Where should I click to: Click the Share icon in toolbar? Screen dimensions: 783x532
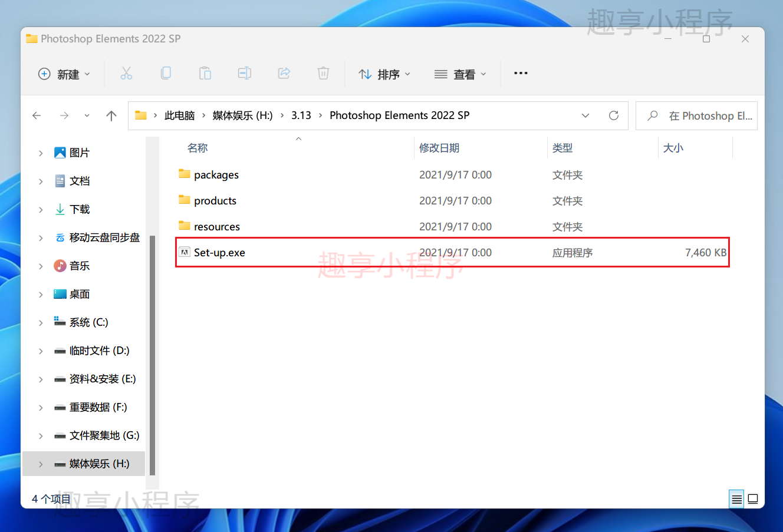tap(284, 74)
